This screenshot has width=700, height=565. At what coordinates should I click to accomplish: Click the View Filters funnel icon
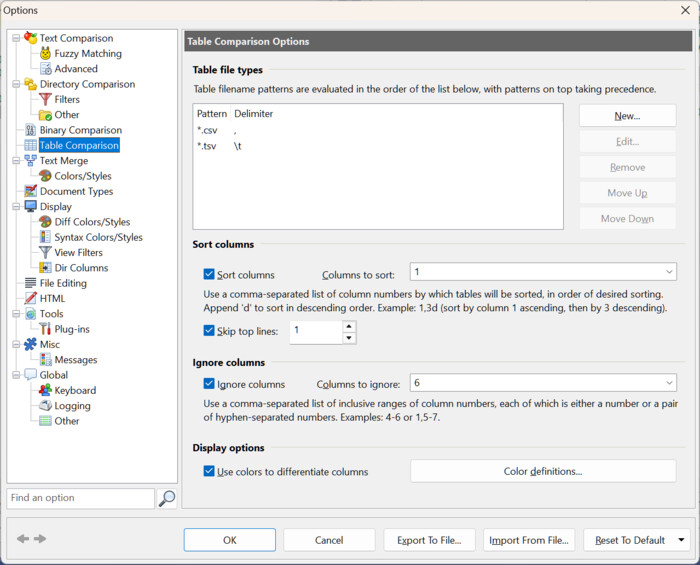(x=45, y=252)
